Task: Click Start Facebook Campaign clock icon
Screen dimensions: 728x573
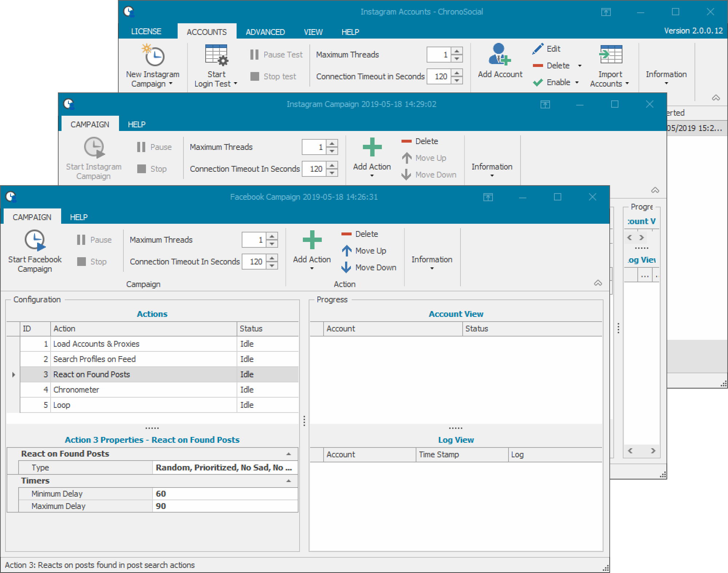Action: coord(35,240)
